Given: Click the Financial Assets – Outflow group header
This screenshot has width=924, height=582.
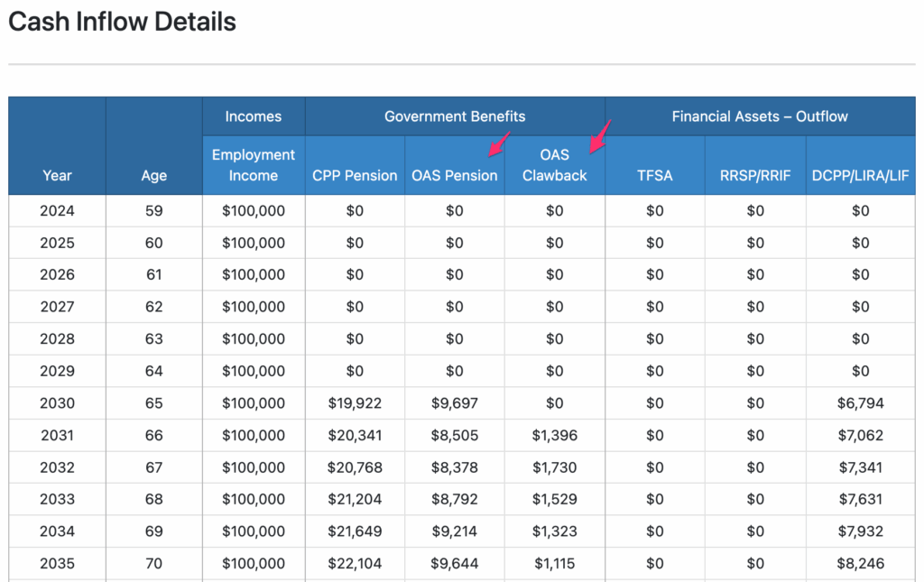Looking at the screenshot, I should coord(760,116).
